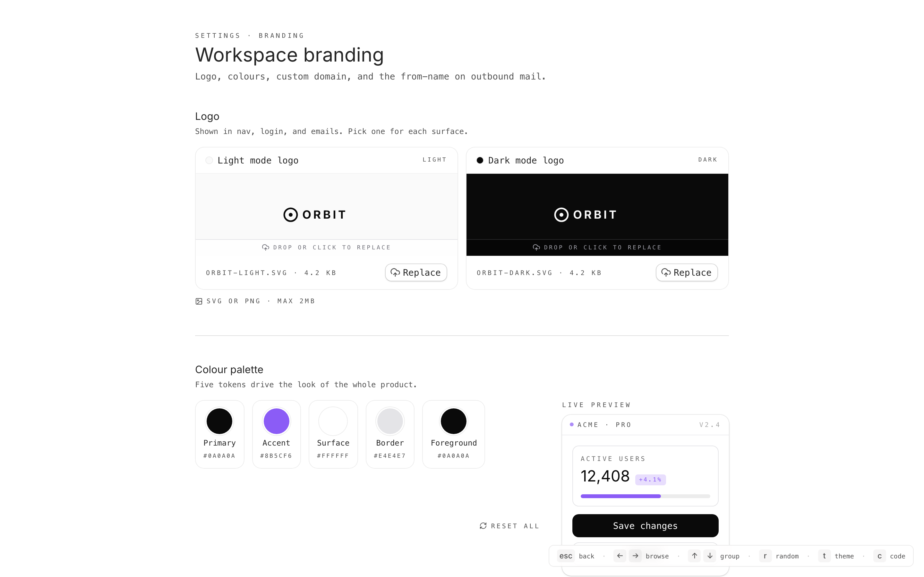Screen dimensions: 924x577
Task: Select the Light mode logo radio dot
Action: 209,160
